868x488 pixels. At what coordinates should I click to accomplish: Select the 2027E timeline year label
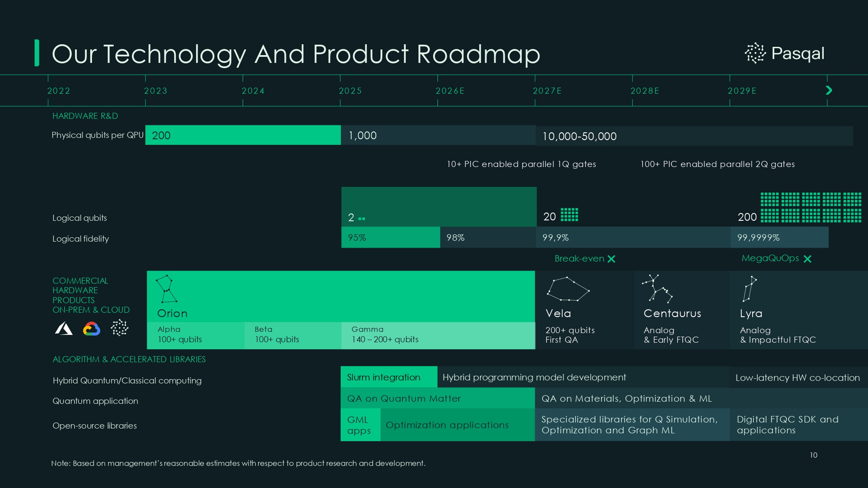(x=547, y=91)
